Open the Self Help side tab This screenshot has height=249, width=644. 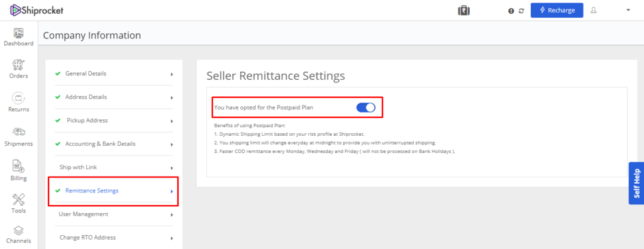click(636, 183)
